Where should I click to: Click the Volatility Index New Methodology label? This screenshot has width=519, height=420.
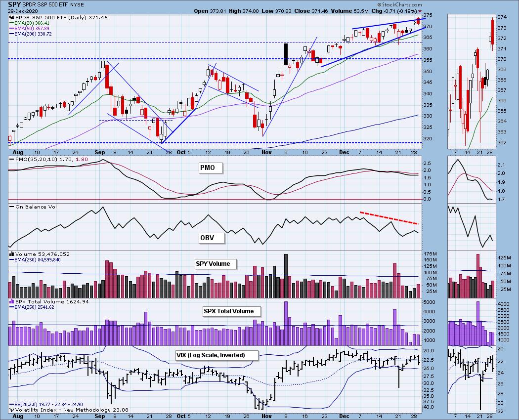coord(68,410)
